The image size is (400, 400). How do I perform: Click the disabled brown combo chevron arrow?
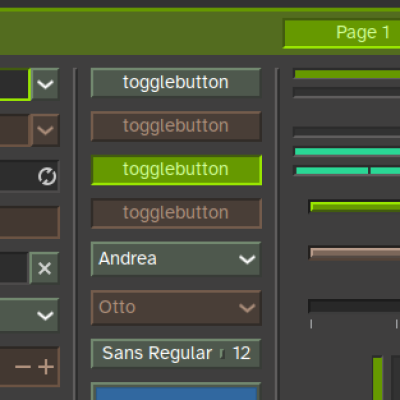tap(45, 130)
